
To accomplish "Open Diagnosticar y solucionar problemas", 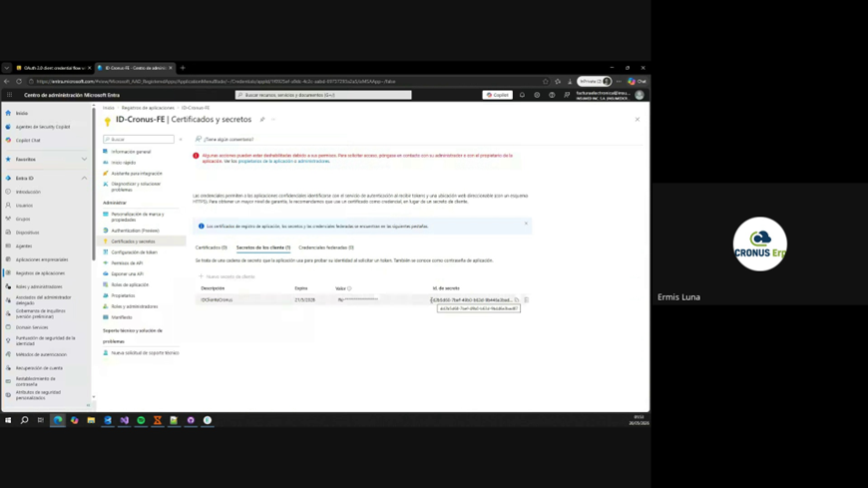I will pos(136,187).
